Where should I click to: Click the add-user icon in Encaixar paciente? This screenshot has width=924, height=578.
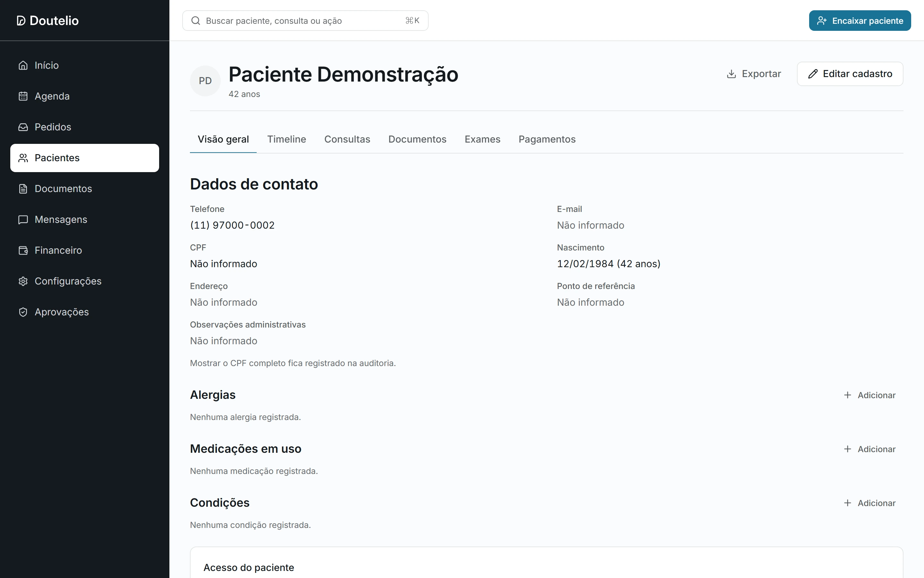[822, 21]
